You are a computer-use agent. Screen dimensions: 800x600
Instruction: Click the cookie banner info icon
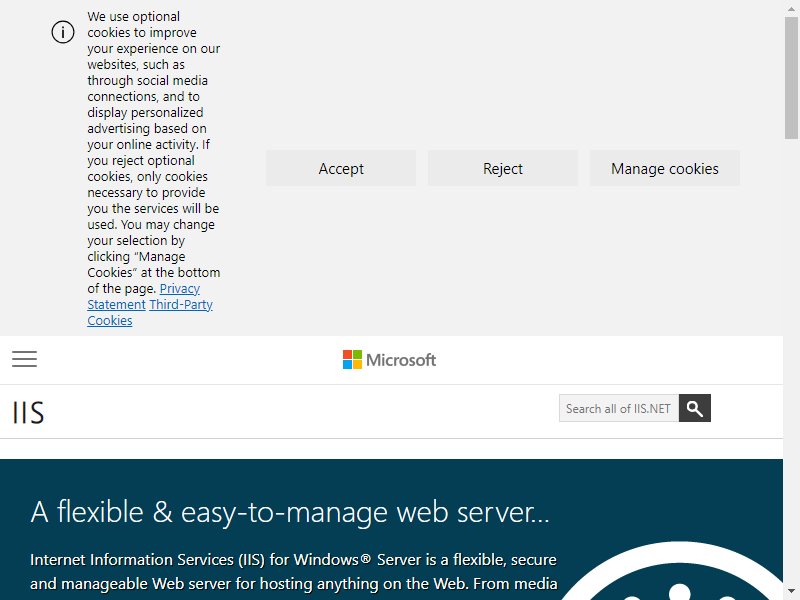(x=63, y=32)
